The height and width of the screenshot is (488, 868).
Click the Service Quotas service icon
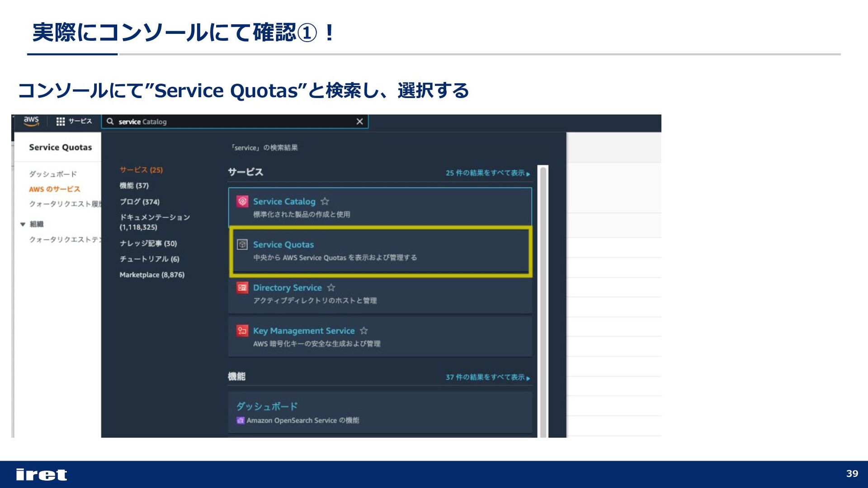point(242,244)
